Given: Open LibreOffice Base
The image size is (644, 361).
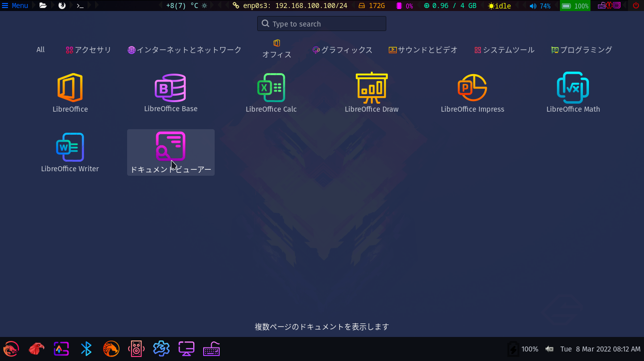Looking at the screenshot, I should 171,93.
